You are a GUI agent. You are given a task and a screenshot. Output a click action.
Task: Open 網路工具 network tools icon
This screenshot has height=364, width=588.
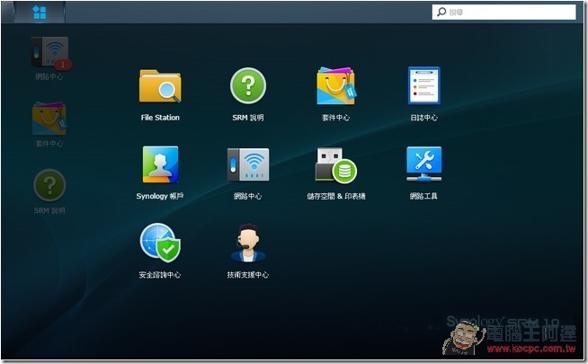point(423,164)
